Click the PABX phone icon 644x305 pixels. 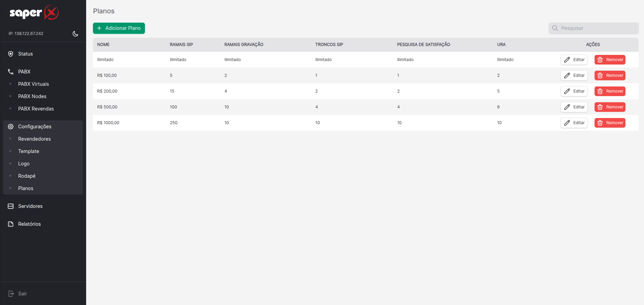point(11,72)
